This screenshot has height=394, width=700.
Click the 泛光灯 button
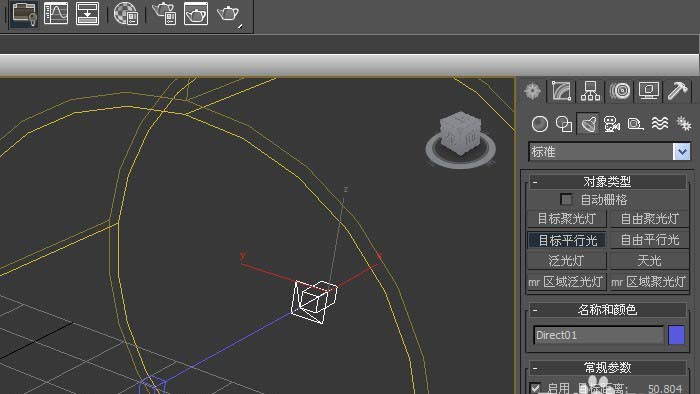(567, 261)
